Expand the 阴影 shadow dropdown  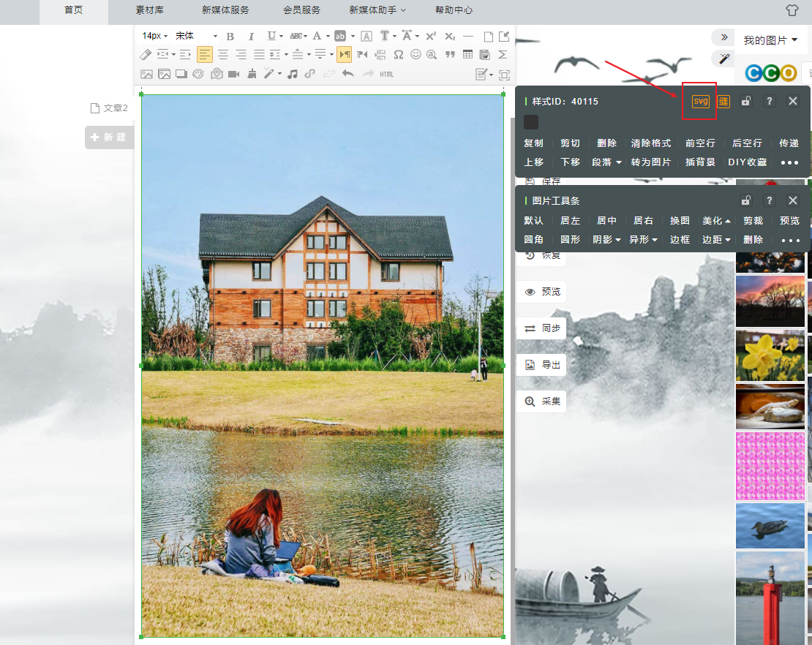tap(606, 240)
